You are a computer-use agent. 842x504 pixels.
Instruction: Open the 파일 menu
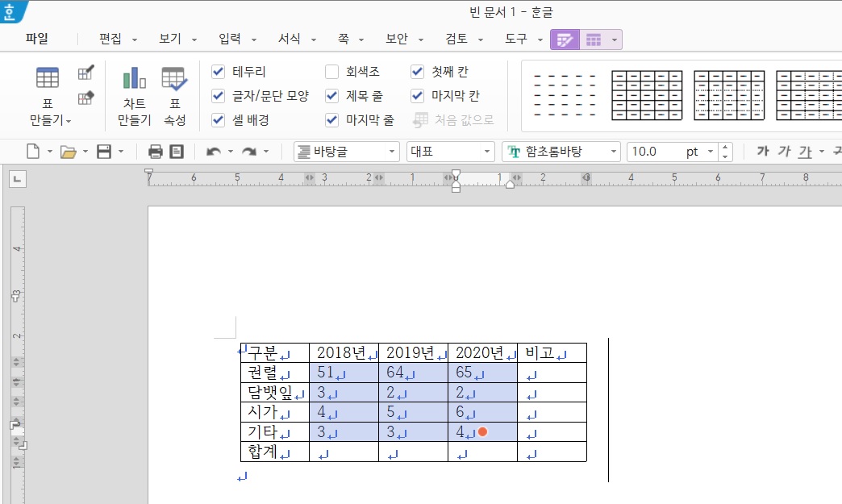pyautogui.click(x=36, y=39)
